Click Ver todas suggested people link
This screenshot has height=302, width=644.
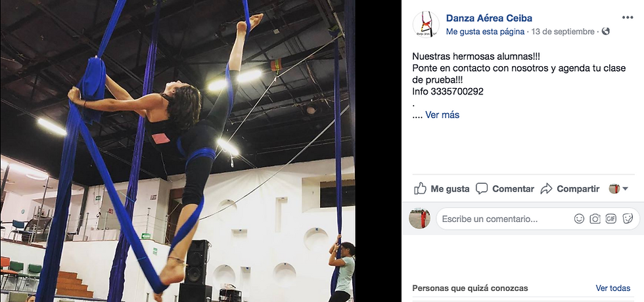pos(612,288)
